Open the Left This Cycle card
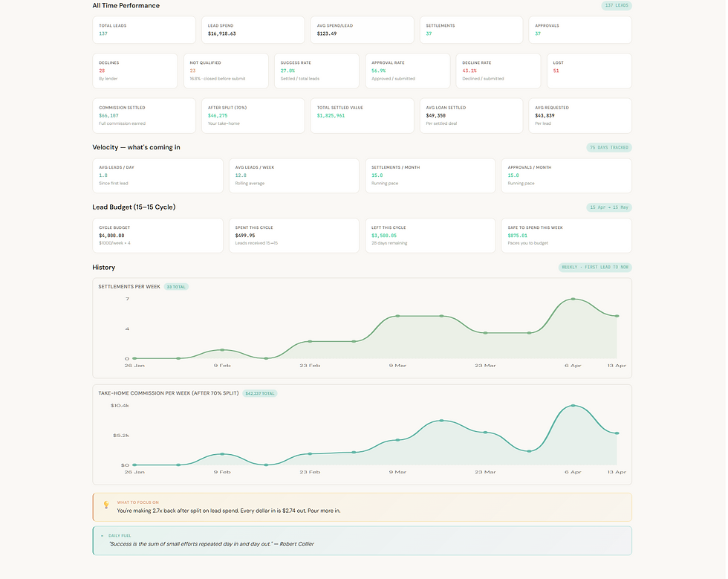 tap(430, 236)
